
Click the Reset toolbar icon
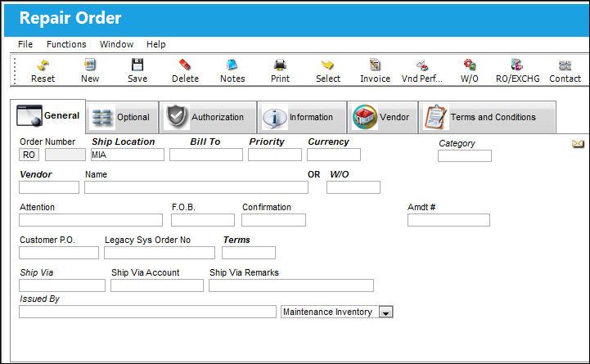tap(43, 65)
